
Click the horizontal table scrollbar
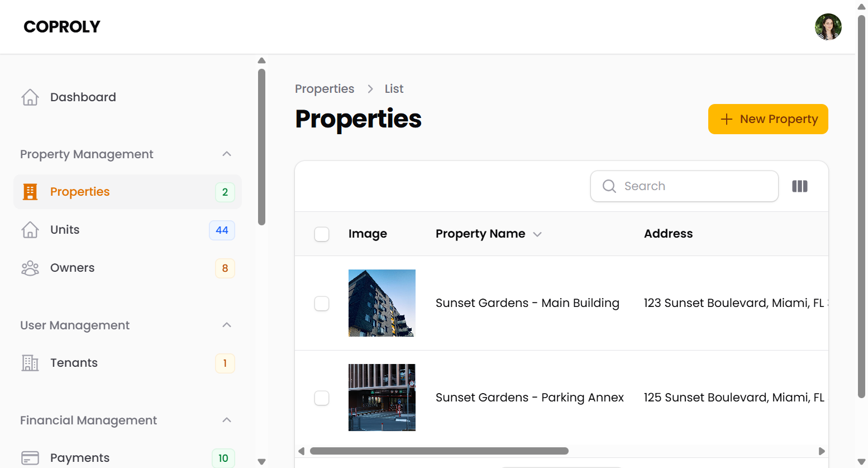(x=438, y=451)
